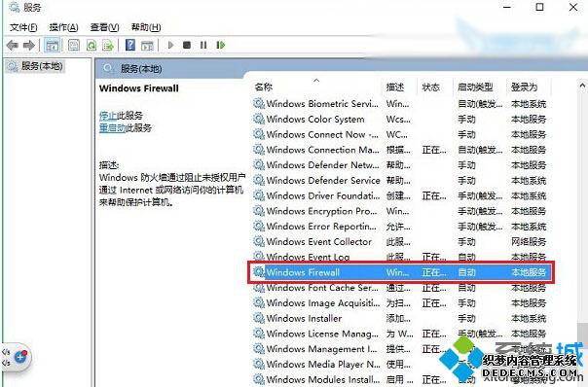
Task: Click the floating blue plus widget icon
Action: 21,357
